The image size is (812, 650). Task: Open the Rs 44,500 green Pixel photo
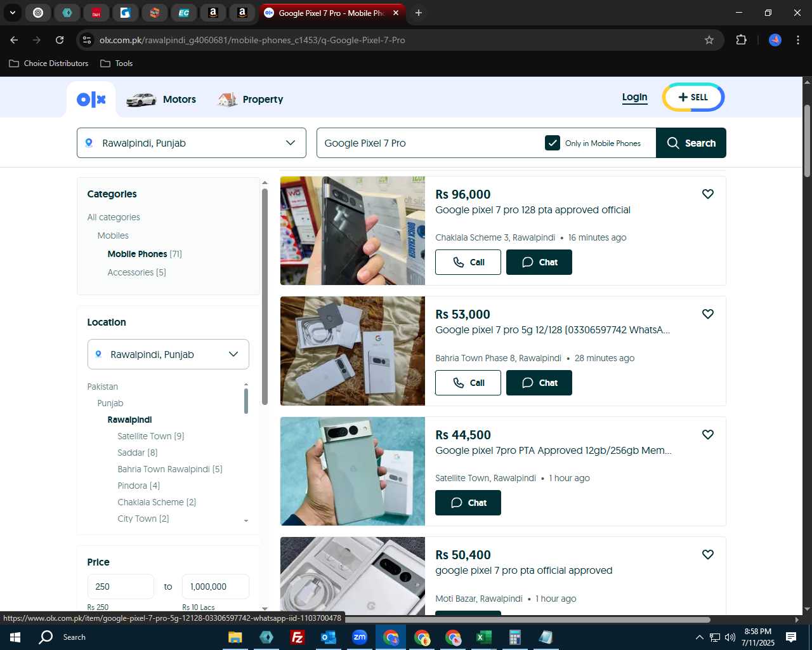(x=353, y=471)
